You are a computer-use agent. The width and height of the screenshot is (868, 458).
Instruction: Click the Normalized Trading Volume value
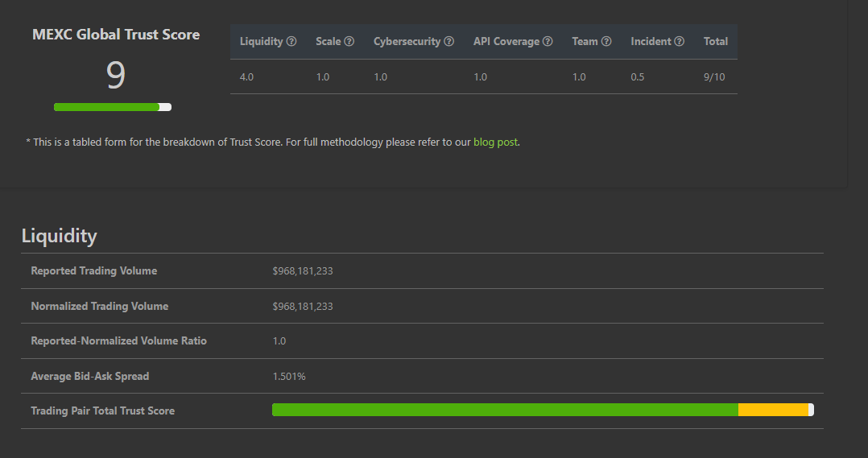click(x=303, y=307)
